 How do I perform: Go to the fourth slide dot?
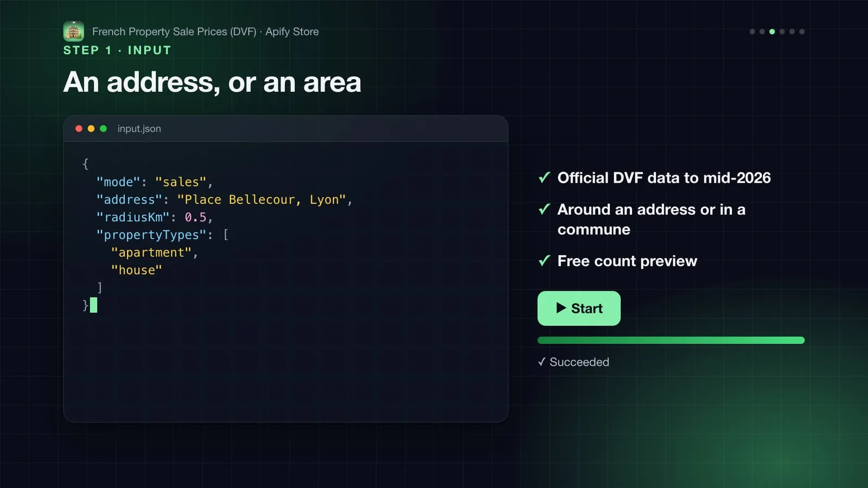(x=782, y=31)
